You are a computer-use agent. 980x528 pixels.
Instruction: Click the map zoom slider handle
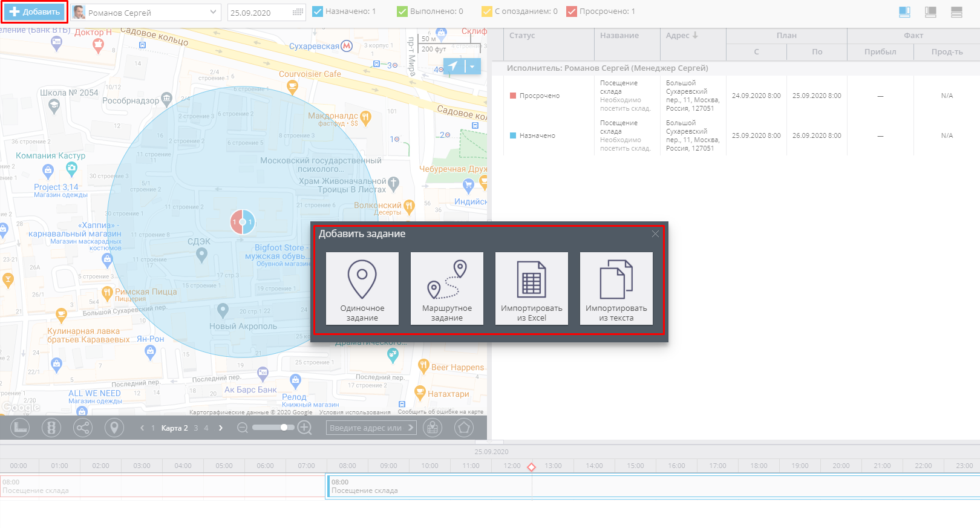click(x=284, y=428)
